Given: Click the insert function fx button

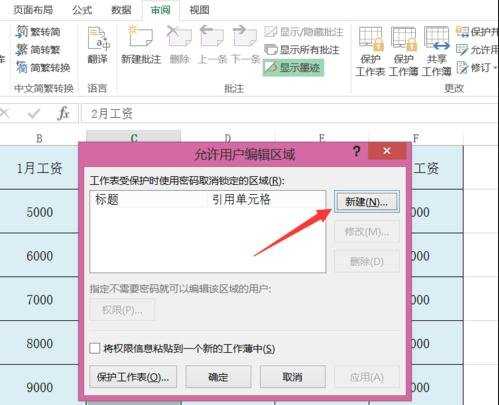Looking at the screenshot, I should [63, 114].
